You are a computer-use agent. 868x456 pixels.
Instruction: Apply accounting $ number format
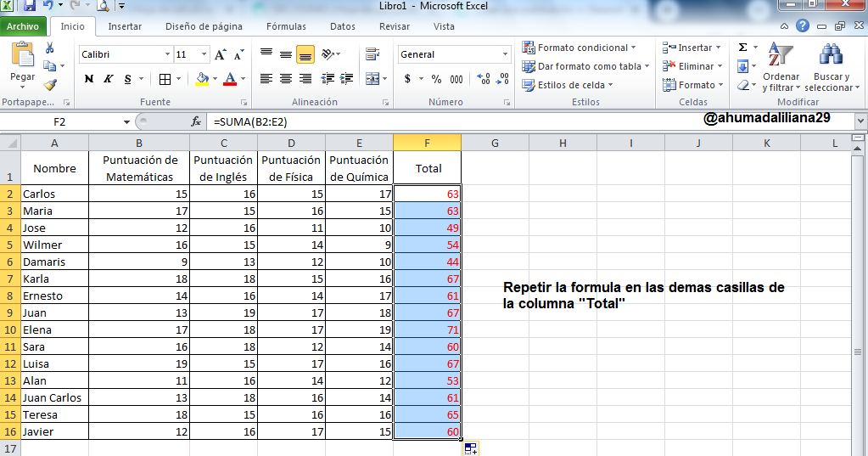(x=407, y=79)
